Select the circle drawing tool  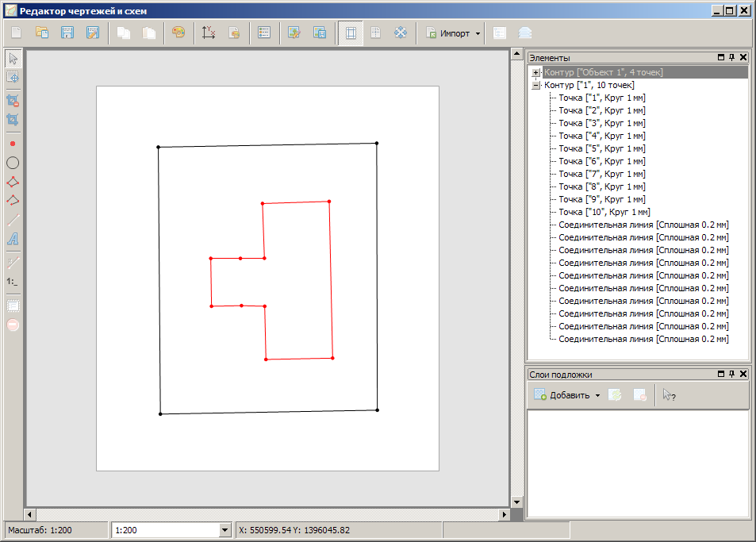[13, 163]
